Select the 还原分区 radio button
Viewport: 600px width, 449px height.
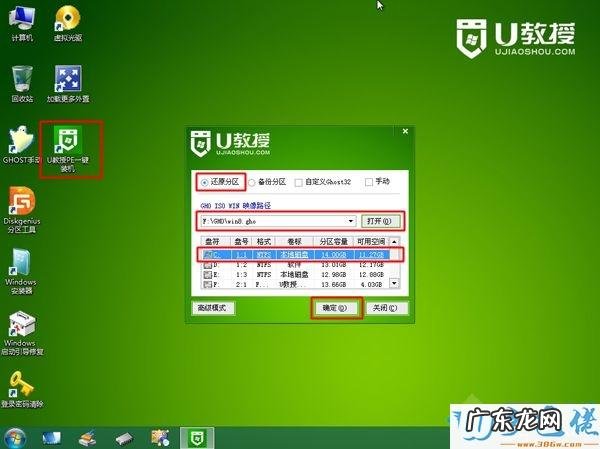click(x=204, y=182)
